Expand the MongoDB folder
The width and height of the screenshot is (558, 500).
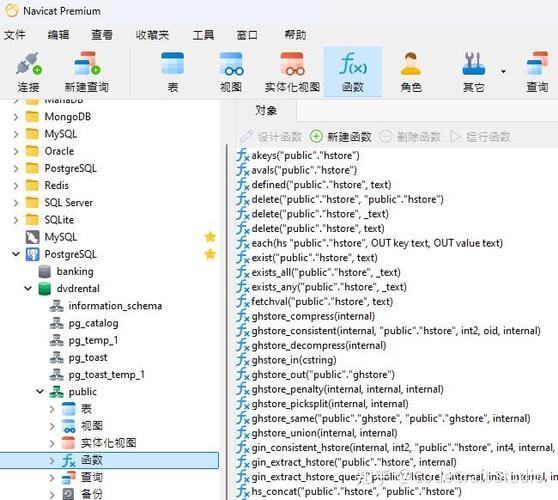pos(16,117)
